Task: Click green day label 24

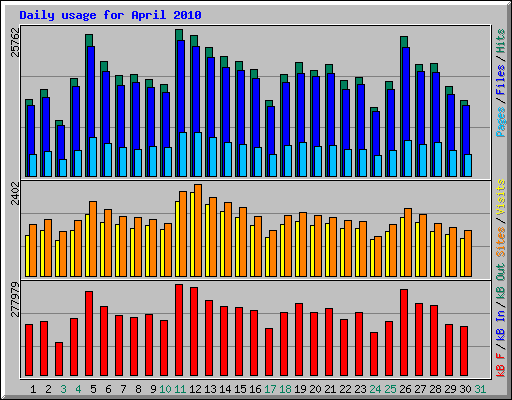Action: 375,389
